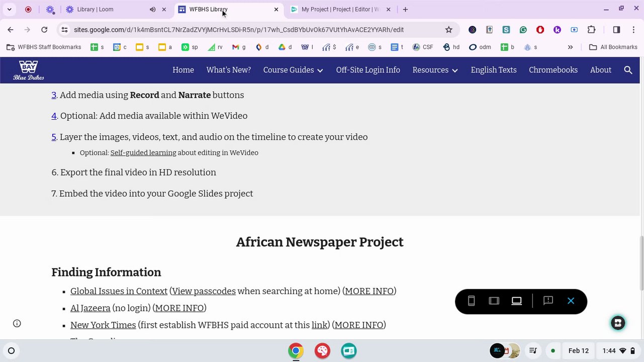Viewport: 644px width, 362px height.
Task: Reload the page
Action: click(x=44, y=30)
